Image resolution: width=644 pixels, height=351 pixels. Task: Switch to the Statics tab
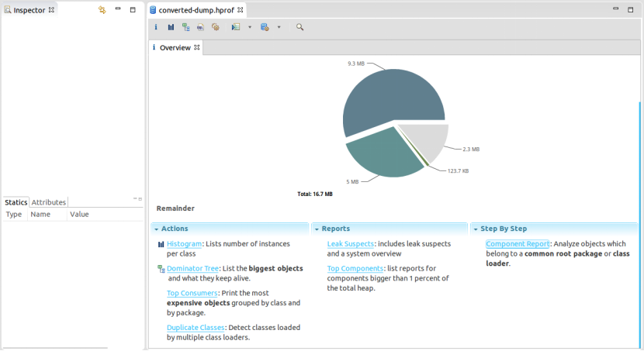tap(16, 202)
